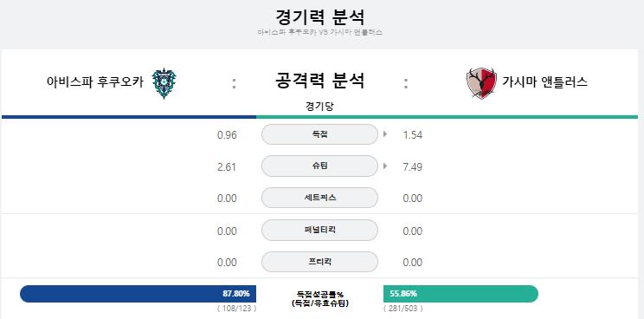This screenshot has width=644, height=319.
Task: Select the 프리킥 stat button
Action: click(319, 262)
